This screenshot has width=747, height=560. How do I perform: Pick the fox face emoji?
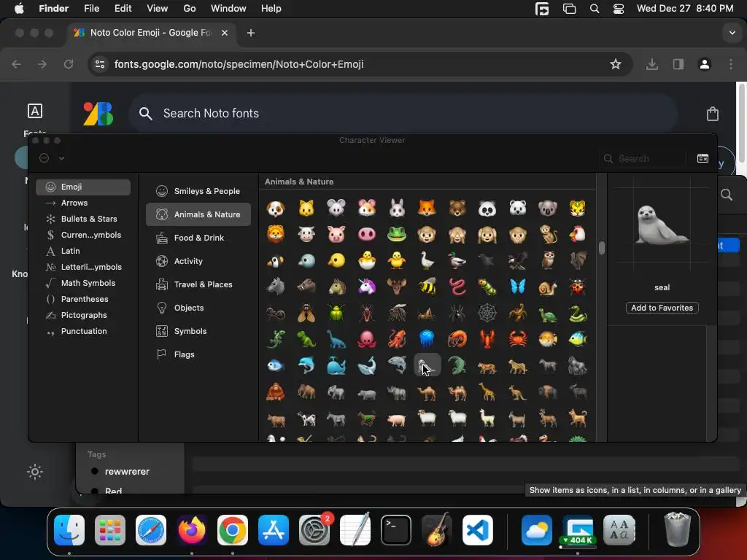[x=427, y=209]
